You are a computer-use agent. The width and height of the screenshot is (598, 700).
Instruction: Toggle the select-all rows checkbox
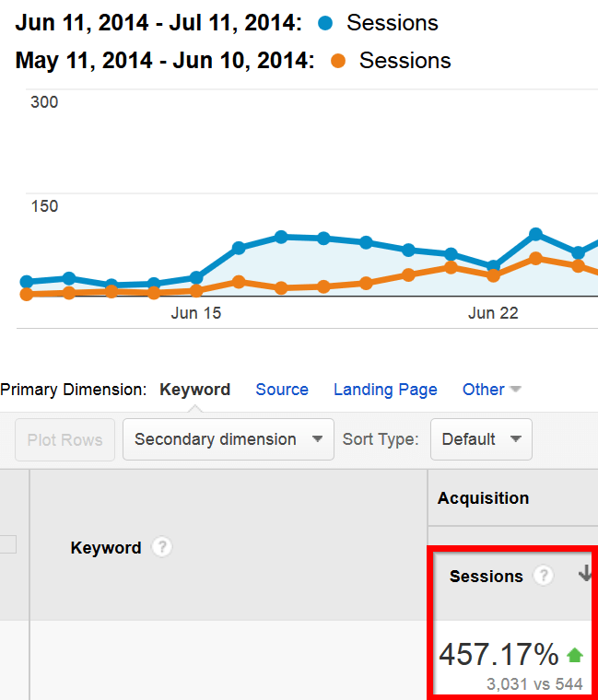[x=7, y=544]
